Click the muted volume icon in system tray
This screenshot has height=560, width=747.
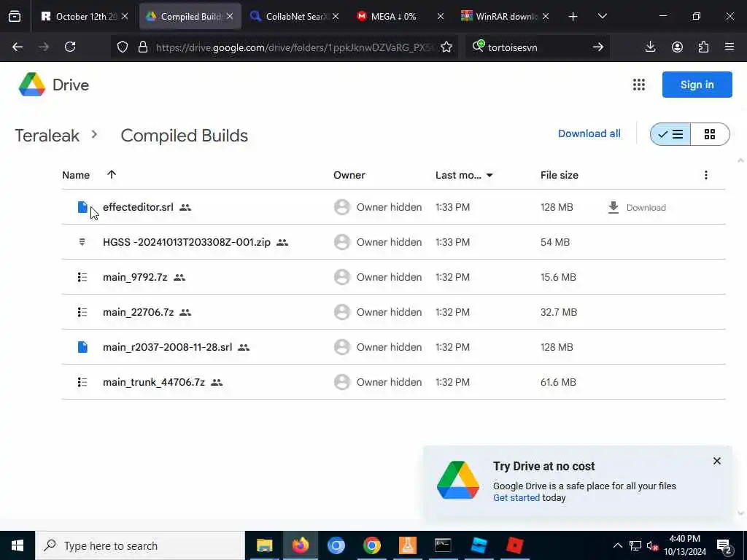653,545
